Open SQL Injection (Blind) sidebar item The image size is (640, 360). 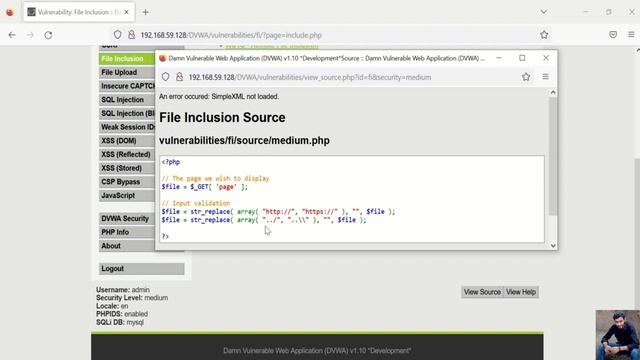[x=127, y=113]
